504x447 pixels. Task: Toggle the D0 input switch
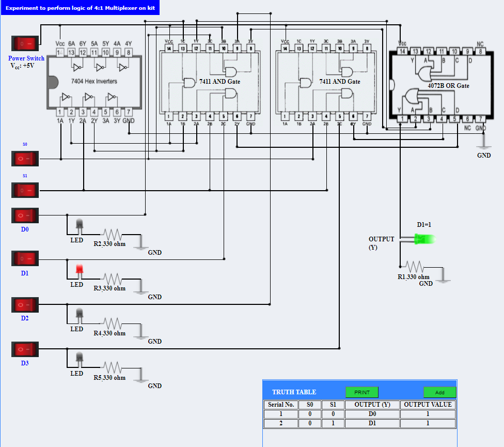tap(25, 215)
